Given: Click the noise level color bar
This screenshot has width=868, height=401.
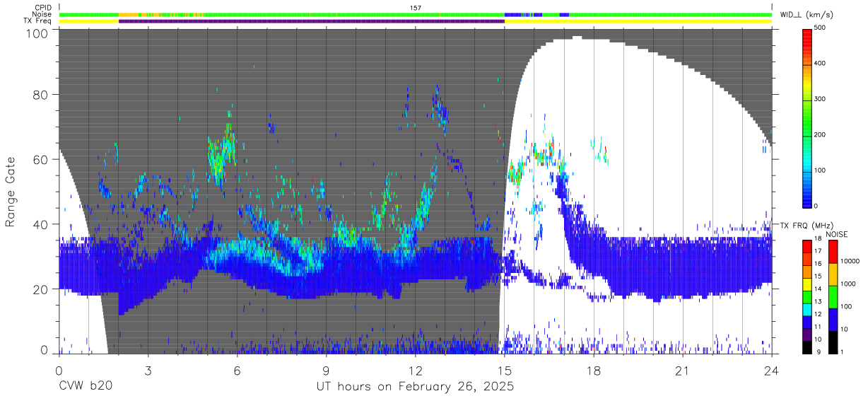Looking at the screenshot, I should [832, 296].
